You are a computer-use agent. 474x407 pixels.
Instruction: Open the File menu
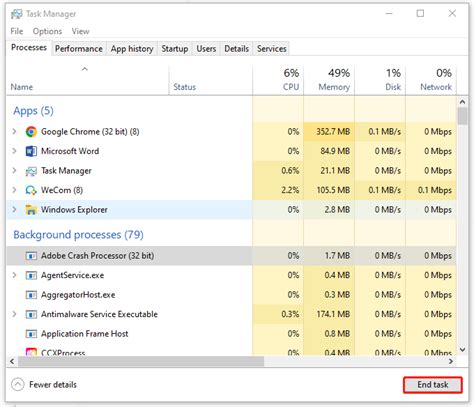tap(17, 31)
